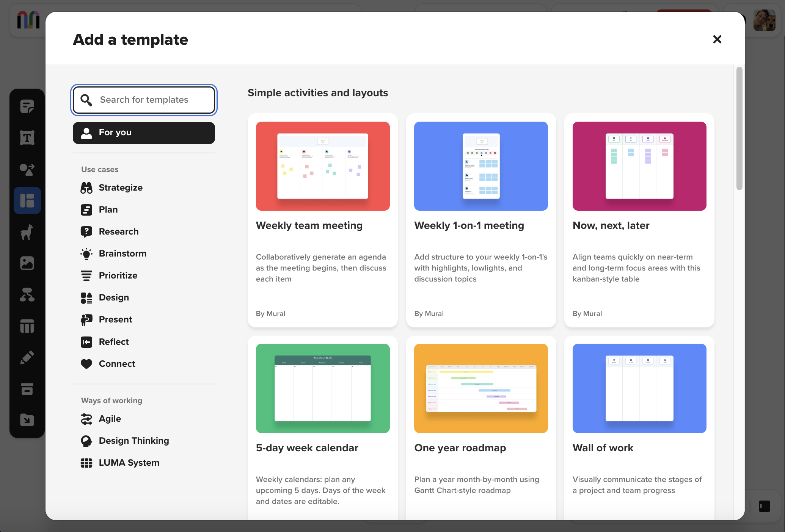Open the shapes and connectors tool
This screenshot has height=532, width=785.
[x=27, y=169]
